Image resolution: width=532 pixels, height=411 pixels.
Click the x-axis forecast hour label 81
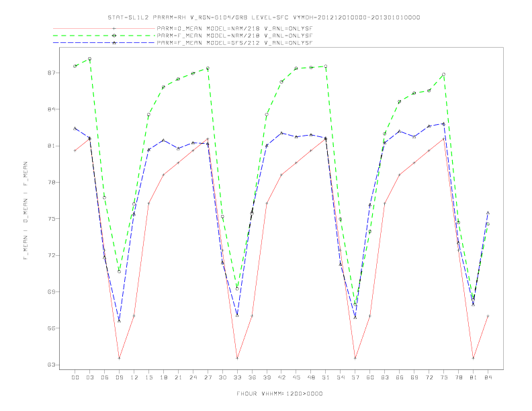click(x=474, y=377)
